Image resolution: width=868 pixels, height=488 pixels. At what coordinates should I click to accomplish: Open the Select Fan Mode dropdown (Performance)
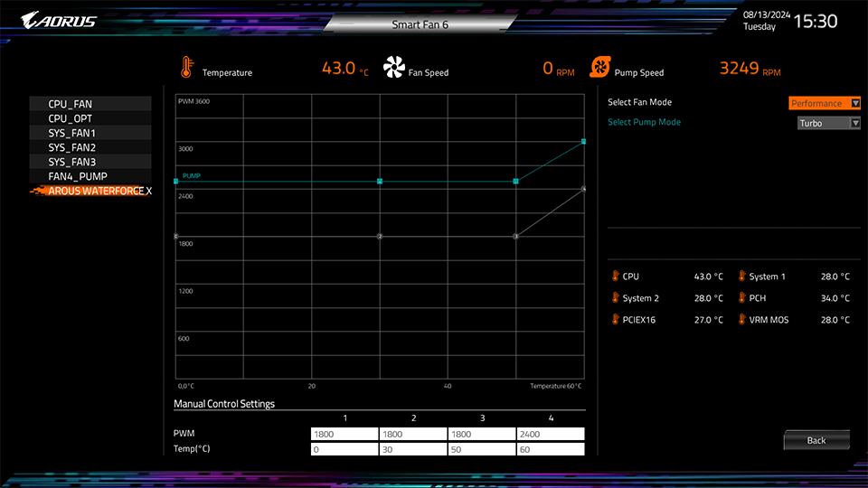[x=825, y=103]
